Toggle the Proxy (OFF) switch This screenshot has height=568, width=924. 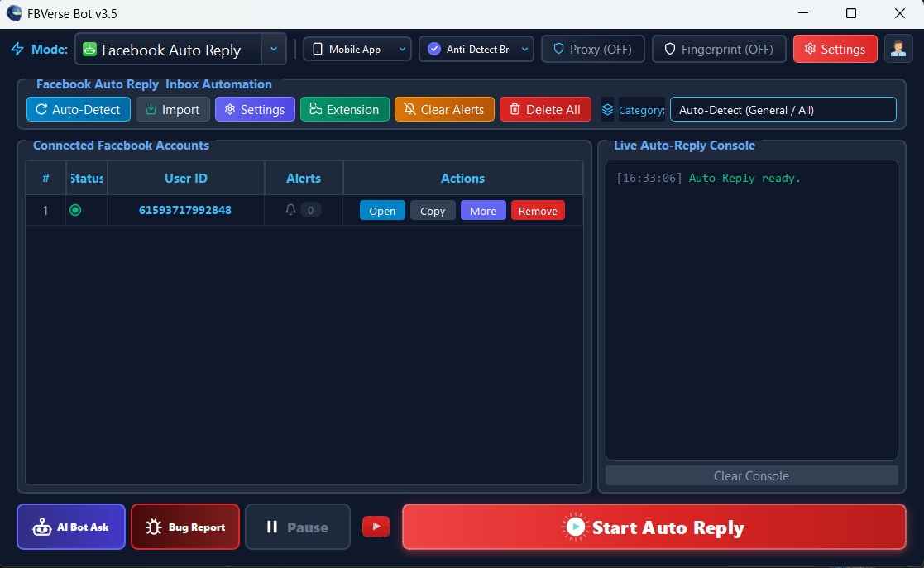[593, 49]
